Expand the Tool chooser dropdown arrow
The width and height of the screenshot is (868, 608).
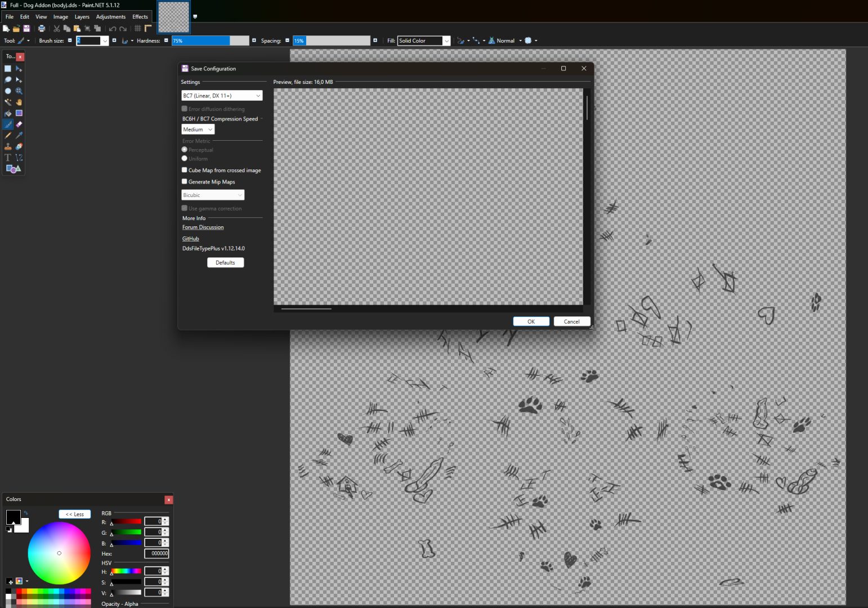point(28,41)
